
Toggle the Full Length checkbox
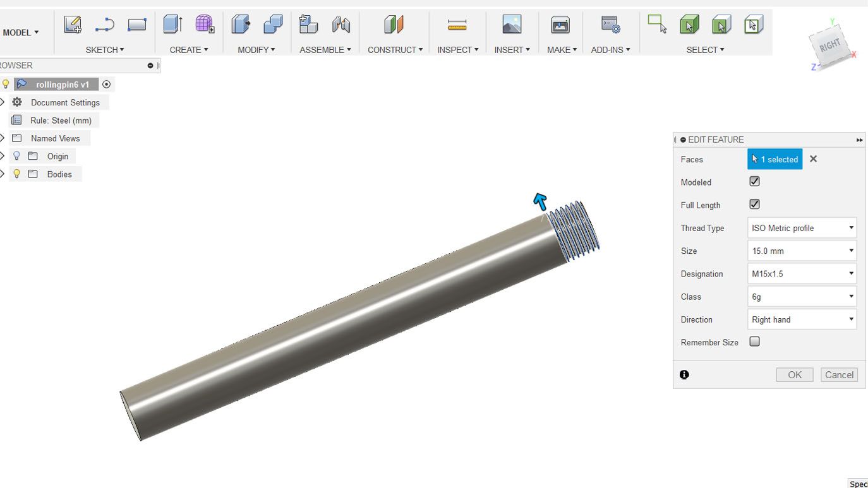754,204
